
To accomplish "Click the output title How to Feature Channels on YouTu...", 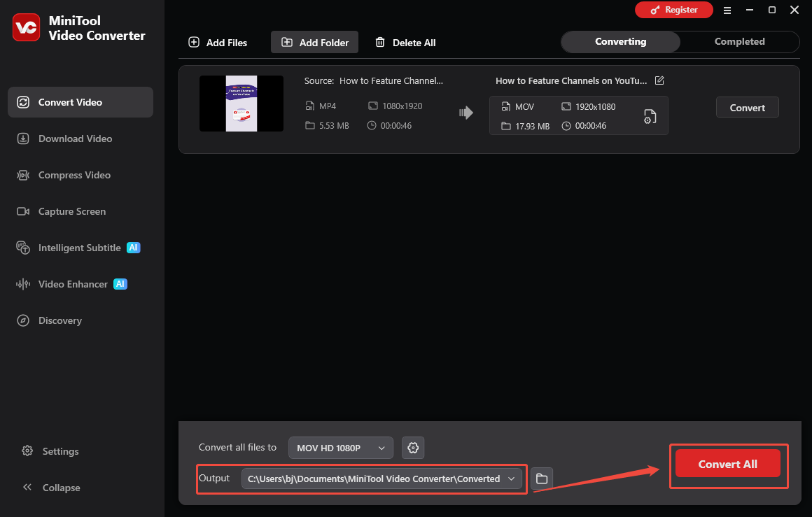I will coord(571,80).
